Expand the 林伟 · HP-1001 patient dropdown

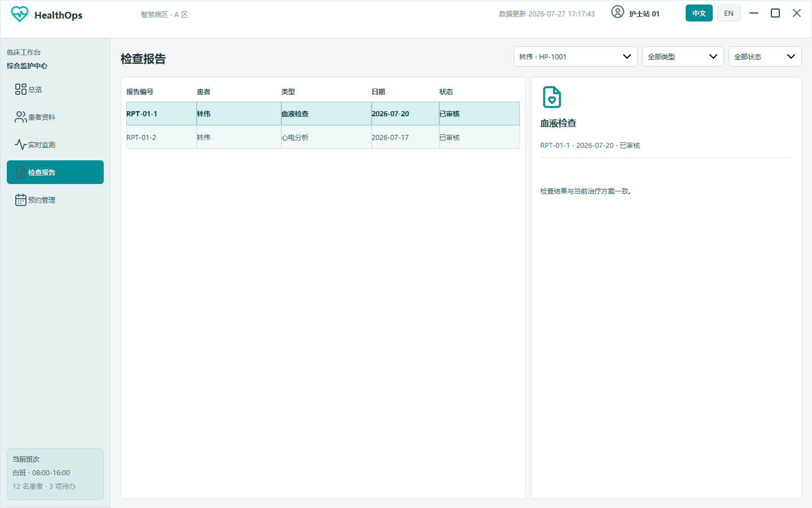(x=576, y=56)
